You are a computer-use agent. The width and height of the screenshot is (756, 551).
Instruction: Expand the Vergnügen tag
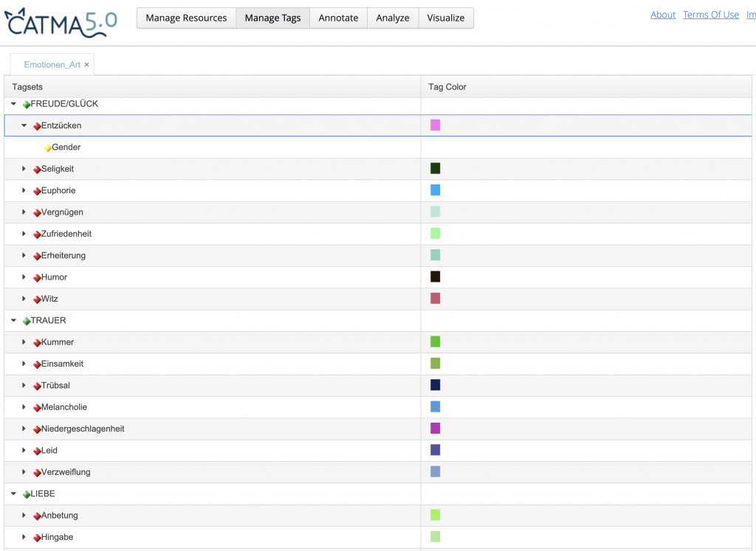click(x=24, y=212)
